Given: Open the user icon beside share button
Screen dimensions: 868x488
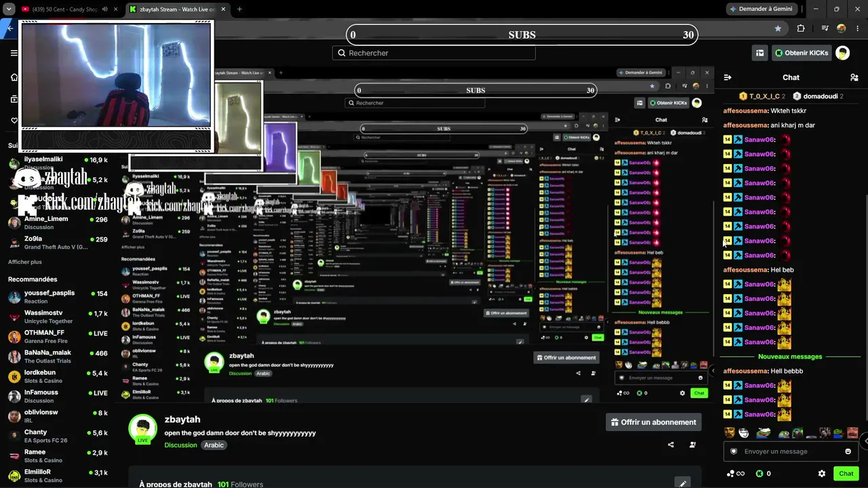Looking at the screenshot, I should coord(692,445).
